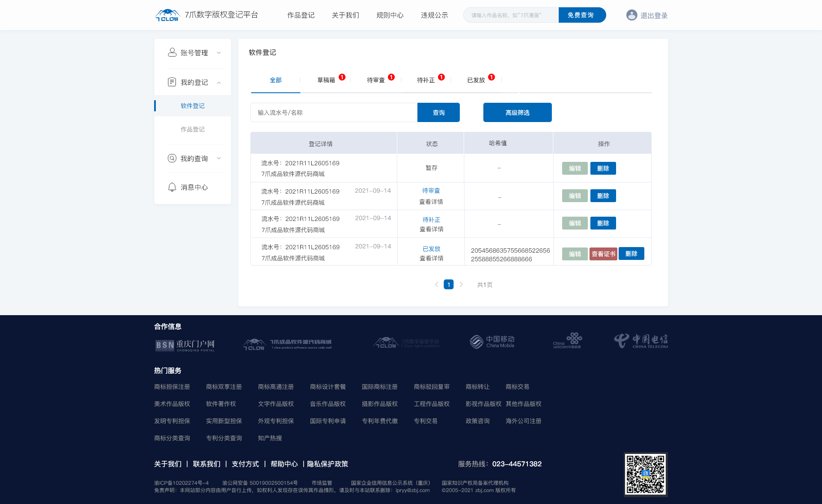Focus the 输入流水号/名称 search field
The width and height of the screenshot is (822, 504).
point(334,112)
